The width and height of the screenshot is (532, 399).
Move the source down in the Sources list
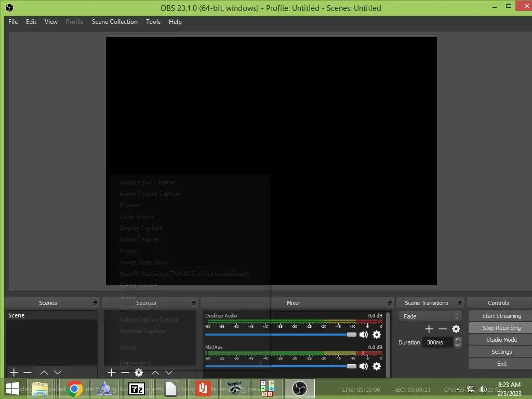pyautogui.click(x=169, y=373)
